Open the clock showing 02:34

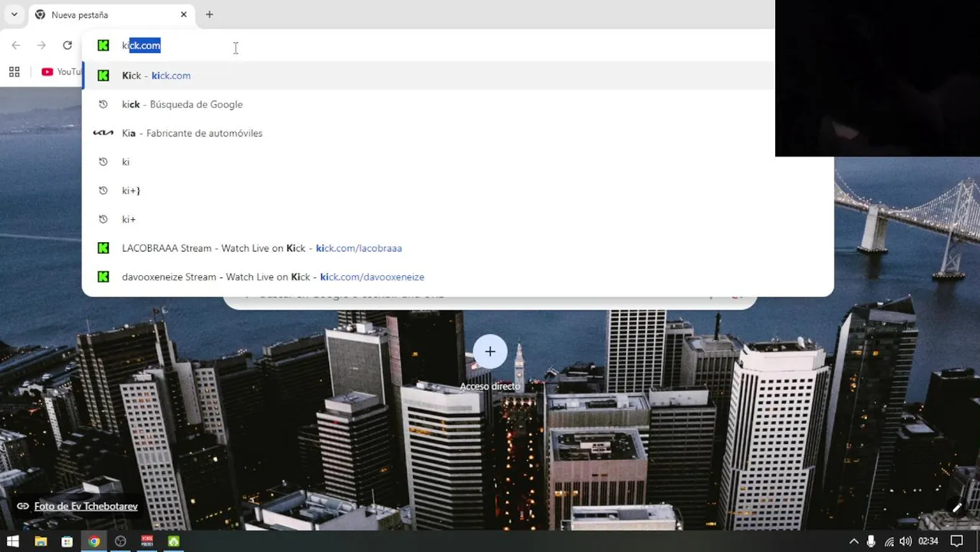tap(929, 541)
